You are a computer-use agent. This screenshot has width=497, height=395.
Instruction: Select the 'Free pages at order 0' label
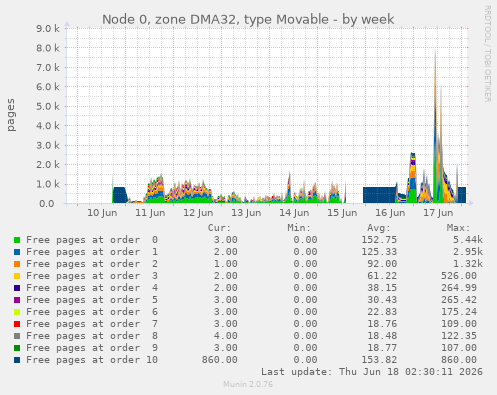pos(92,240)
